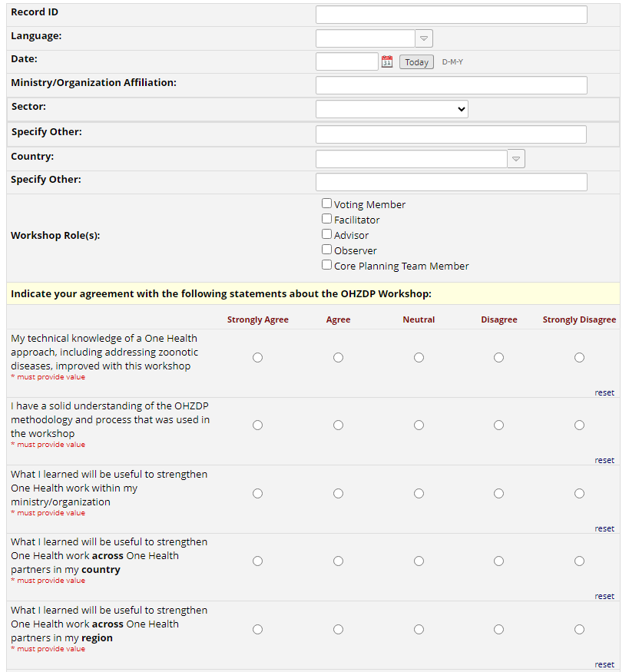Check Core Planning Team Member box
Image resolution: width=629 pixels, height=672 pixels.
327,265
